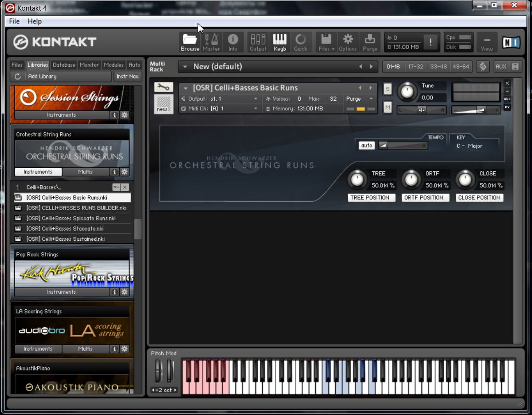
Task: Toggle the tempo auto button
Action: (x=367, y=145)
